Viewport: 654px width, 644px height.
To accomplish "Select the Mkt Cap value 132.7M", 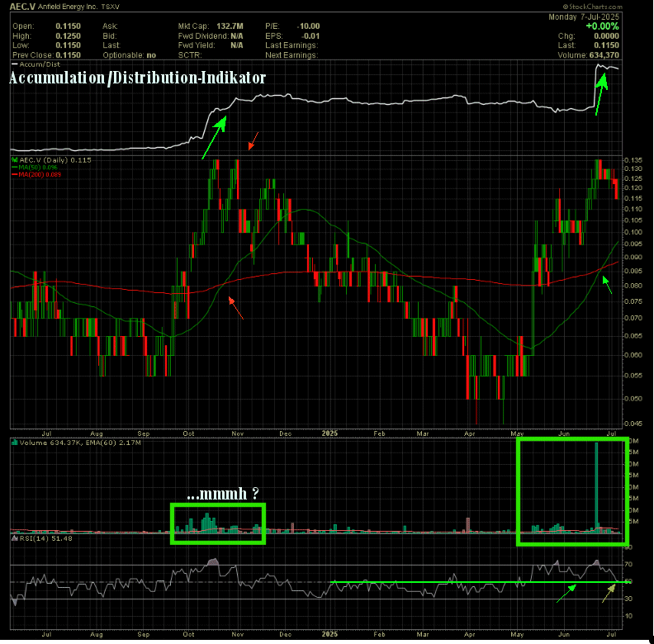I will click(x=230, y=26).
